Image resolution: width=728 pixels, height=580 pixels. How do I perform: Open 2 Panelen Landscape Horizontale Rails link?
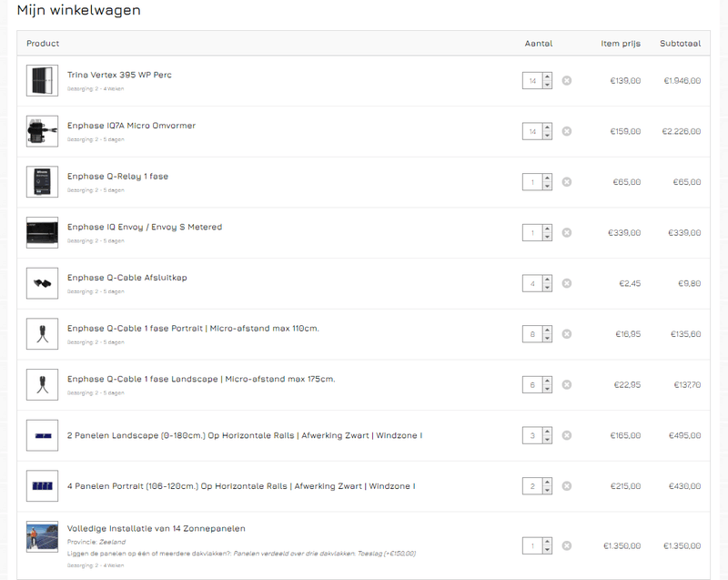pos(245,435)
